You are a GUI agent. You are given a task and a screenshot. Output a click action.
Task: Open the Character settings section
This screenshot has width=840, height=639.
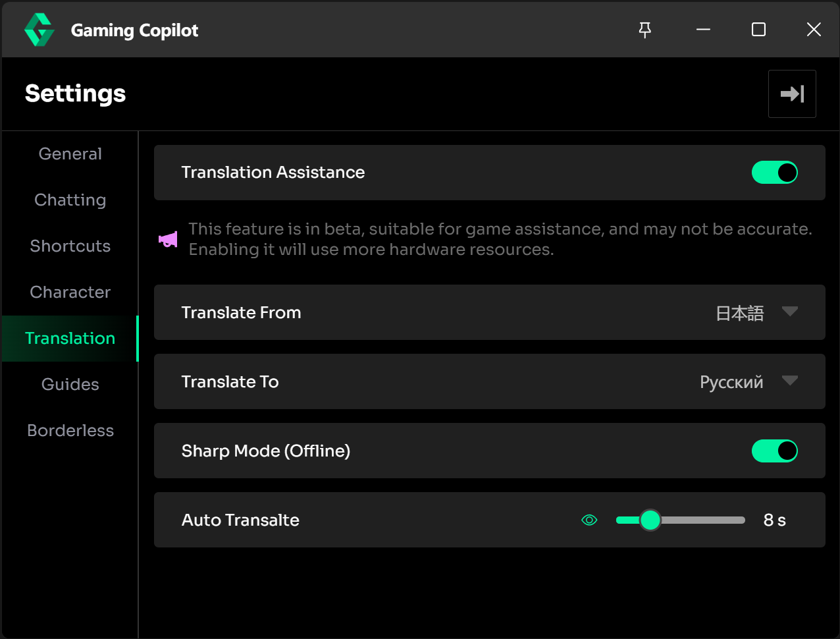click(x=70, y=292)
